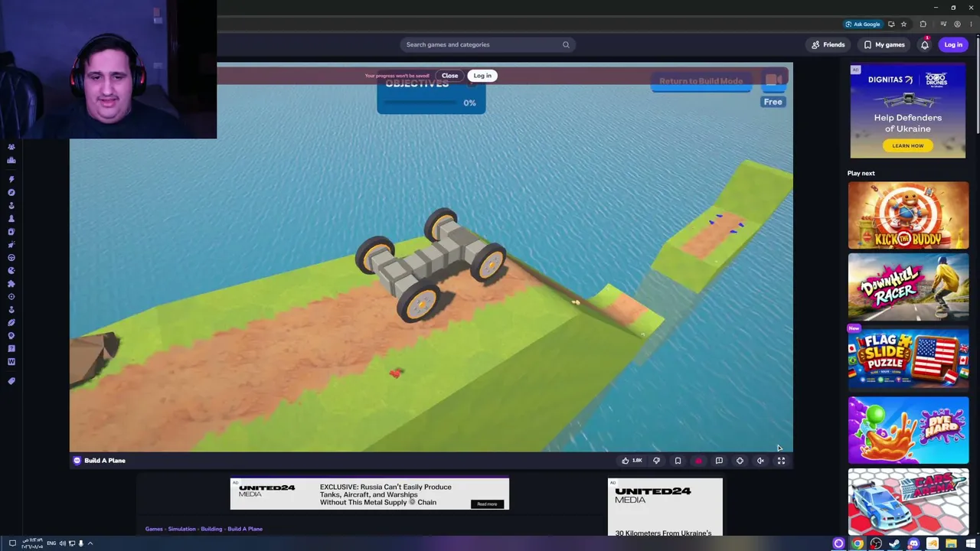Open browser media controls icon

943,24
